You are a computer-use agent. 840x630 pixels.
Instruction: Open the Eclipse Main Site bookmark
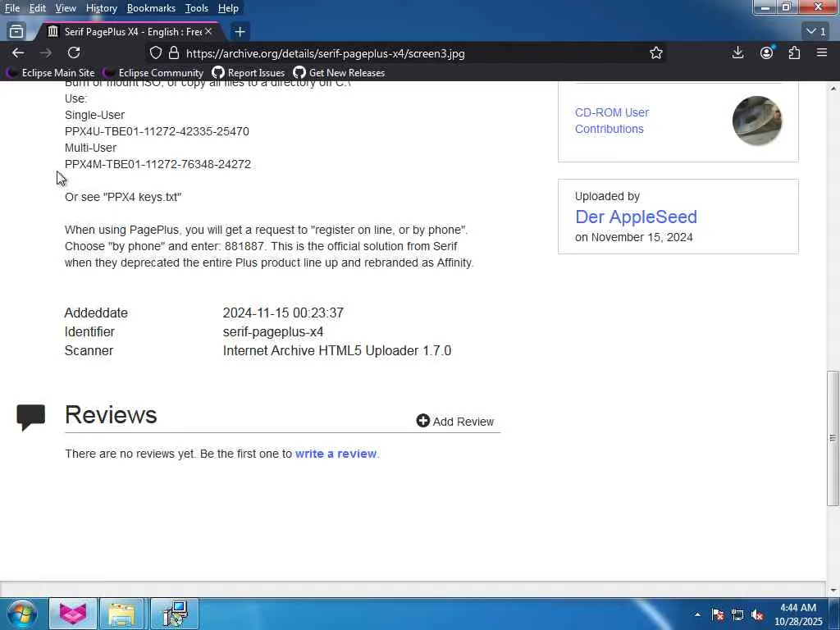50,72
